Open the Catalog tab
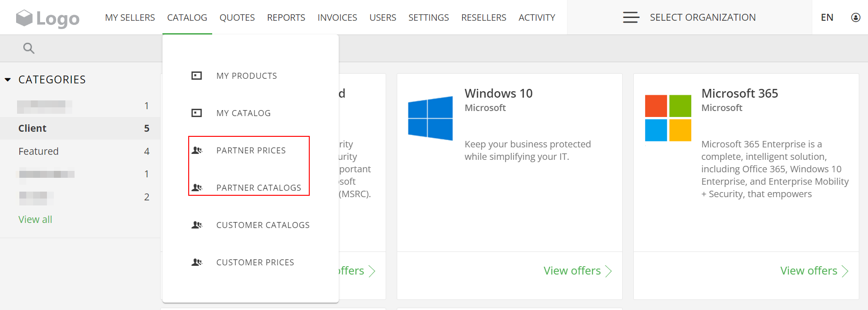The width and height of the screenshot is (868, 310). pos(187,18)
